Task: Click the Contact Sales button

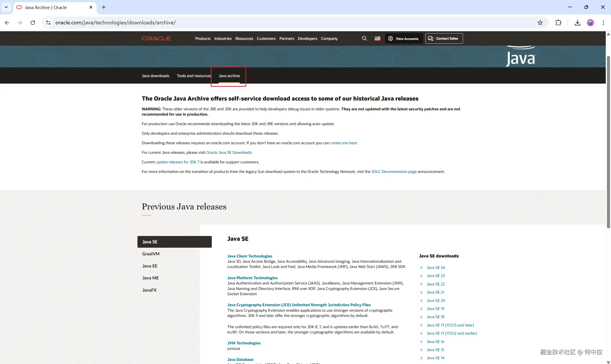Action: [444, 38]
